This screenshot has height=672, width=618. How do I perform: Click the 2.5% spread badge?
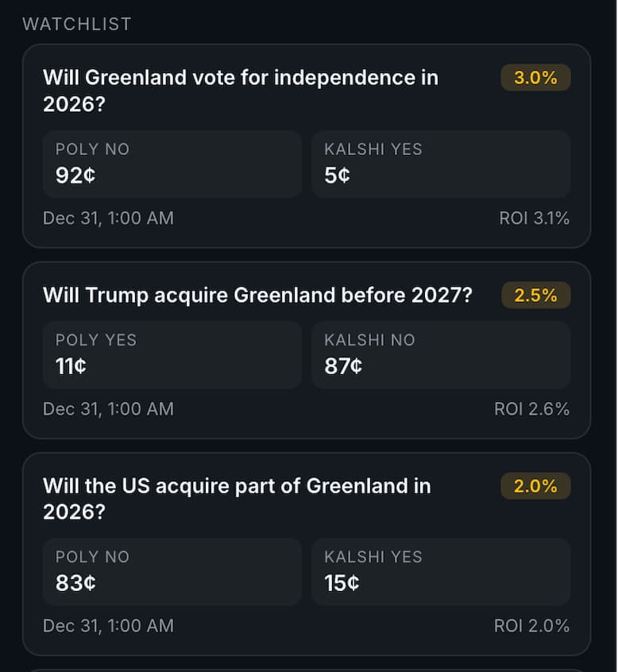tap(535, 295)
